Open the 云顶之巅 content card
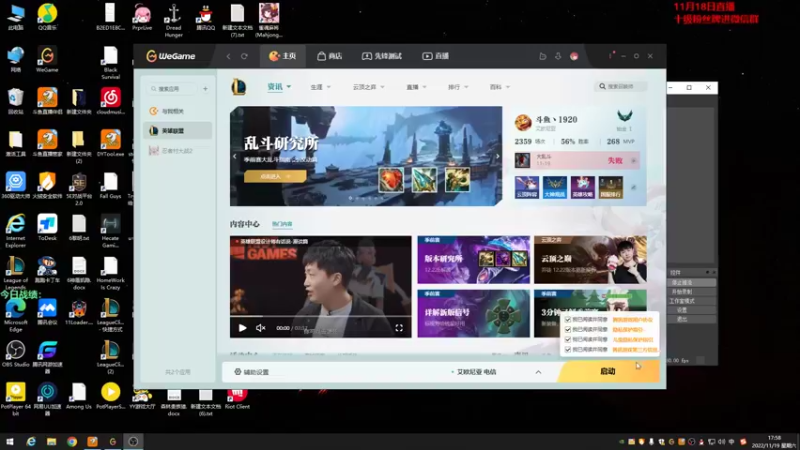Image resolution: width=800 pixels, height=450 pixels. (x=590, y=260)
